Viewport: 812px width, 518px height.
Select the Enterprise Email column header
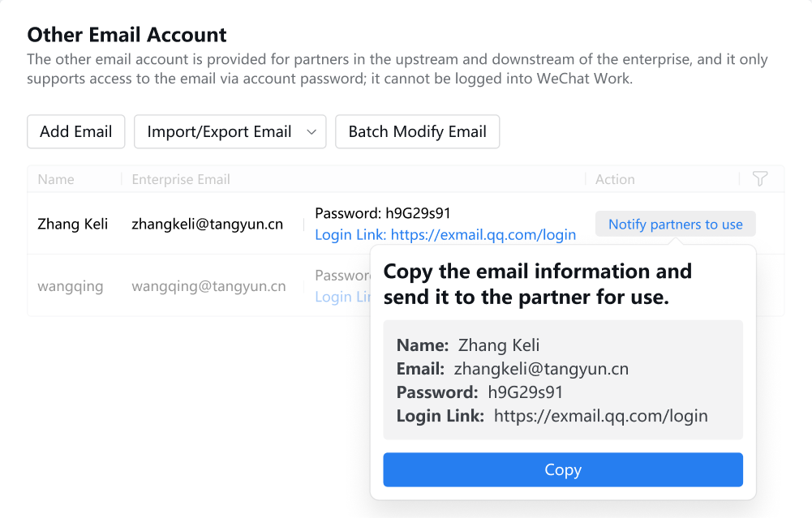[181, 180]
